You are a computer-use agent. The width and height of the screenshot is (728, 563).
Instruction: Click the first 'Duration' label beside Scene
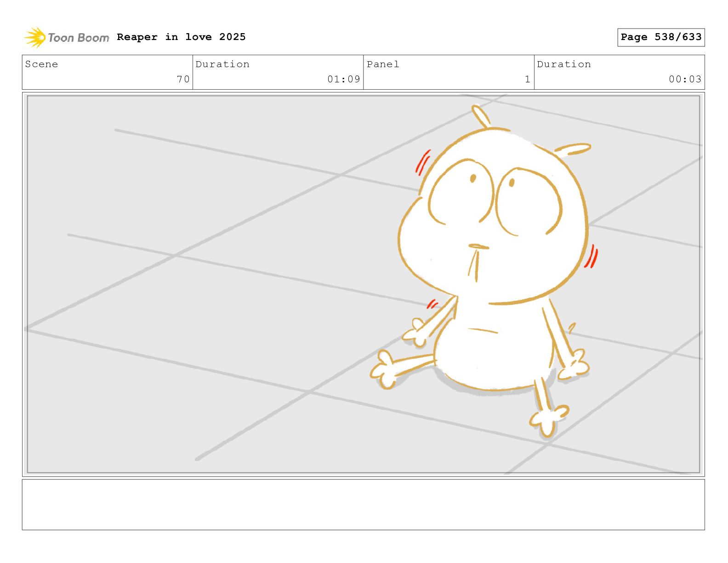222,64
